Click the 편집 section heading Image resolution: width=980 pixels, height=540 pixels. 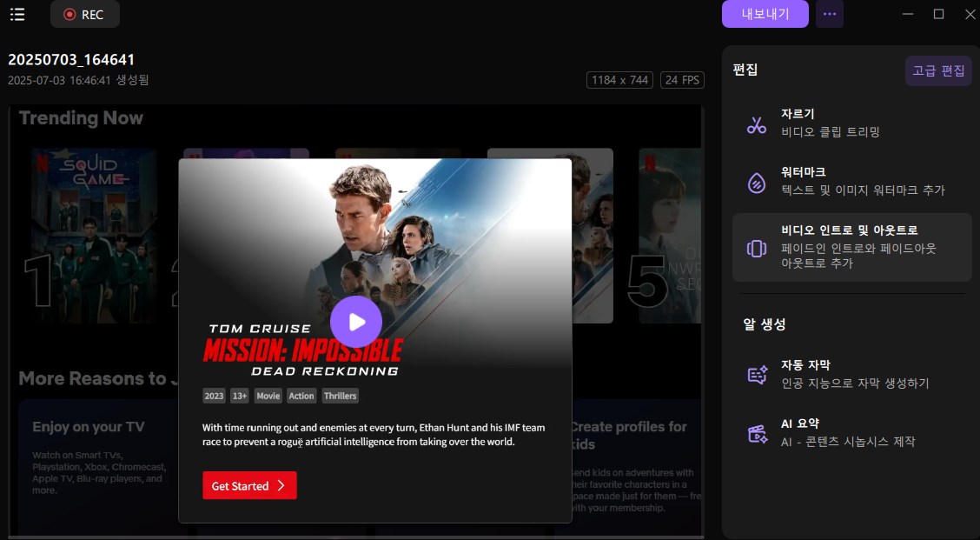745,70
